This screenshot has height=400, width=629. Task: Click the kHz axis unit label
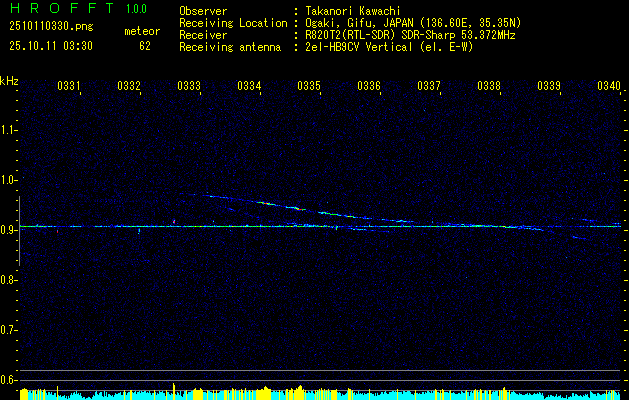pyautogui.click(x=9, y=81)
